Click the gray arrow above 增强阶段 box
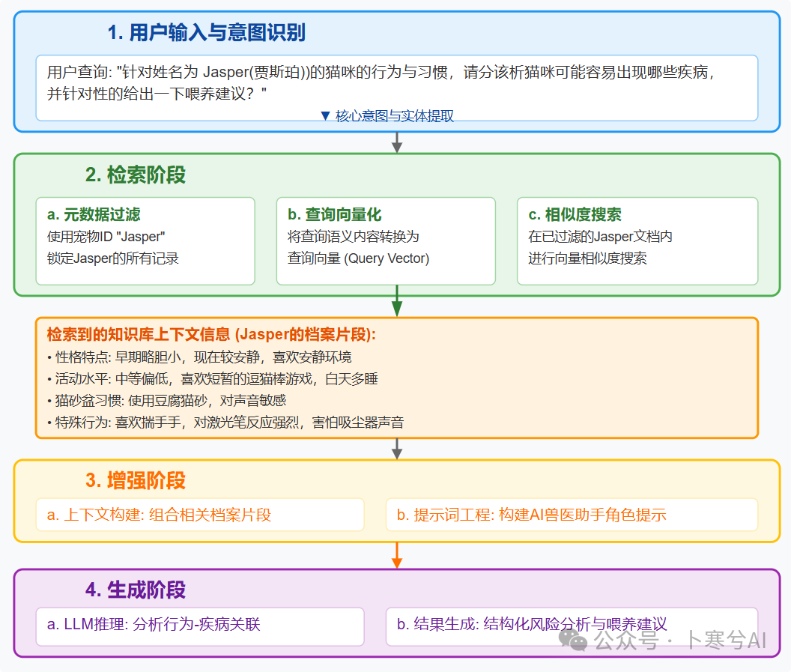This screenshot has height=672, width=791. tap(397, 449)
